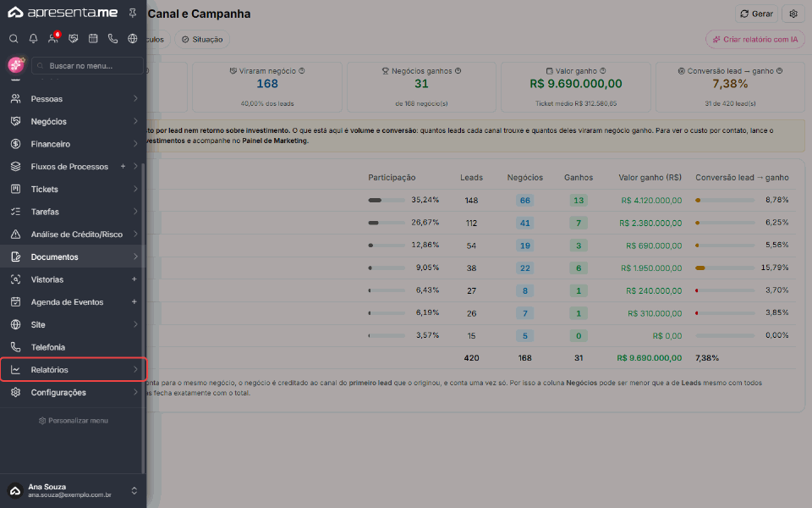Image resolution: width=812 pixels, height=508 pixels.
Task: Open the Documentos menu item
Action: [x=73, y=257]
